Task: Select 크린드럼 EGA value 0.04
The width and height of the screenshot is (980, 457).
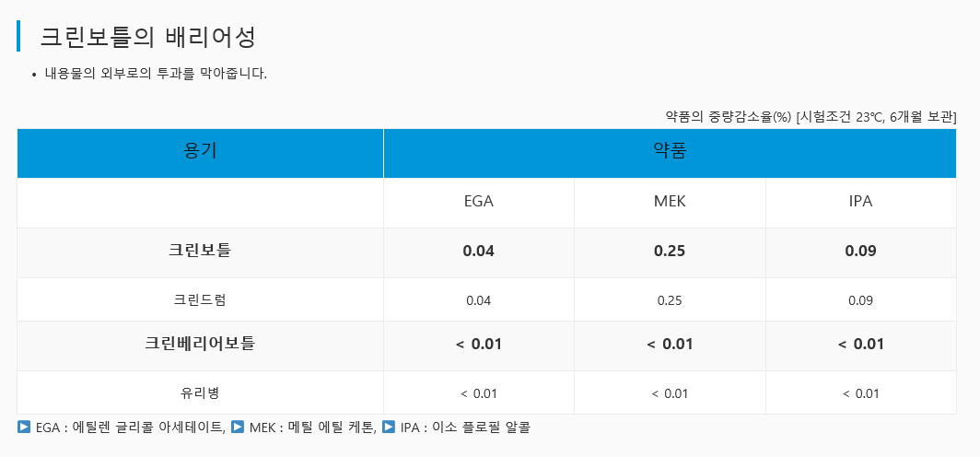Action: [479, 300]
